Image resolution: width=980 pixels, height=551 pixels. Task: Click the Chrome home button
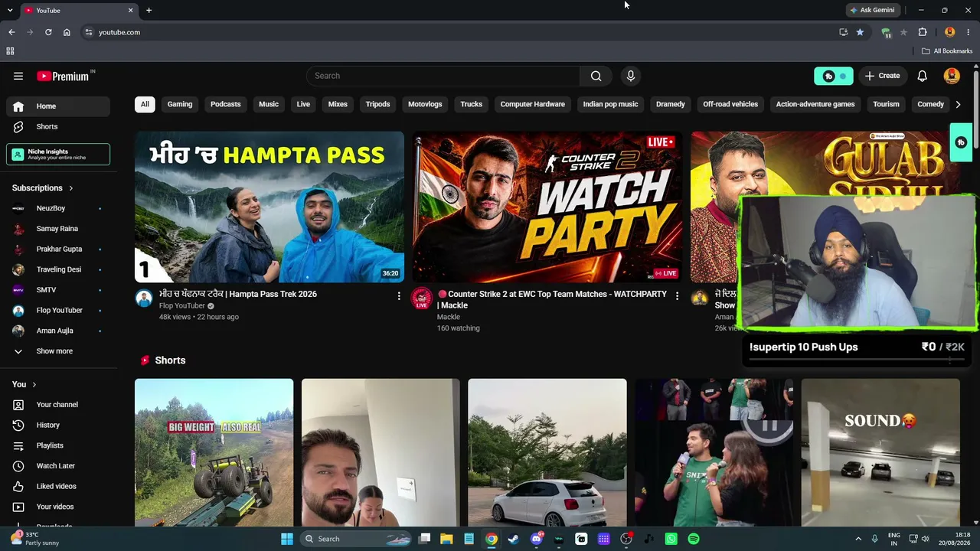click(x=67, y=32)
